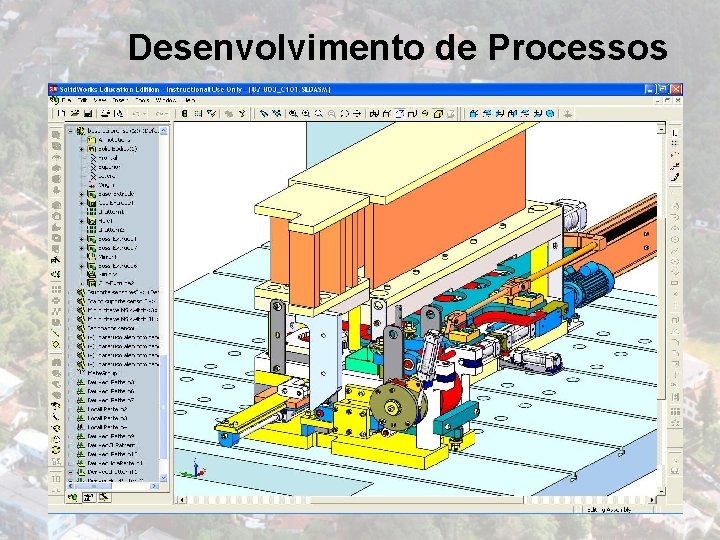The height and width of the screenshot is (540, 720).
Task: Select the Isometric view globe icon
Action: 550,113
